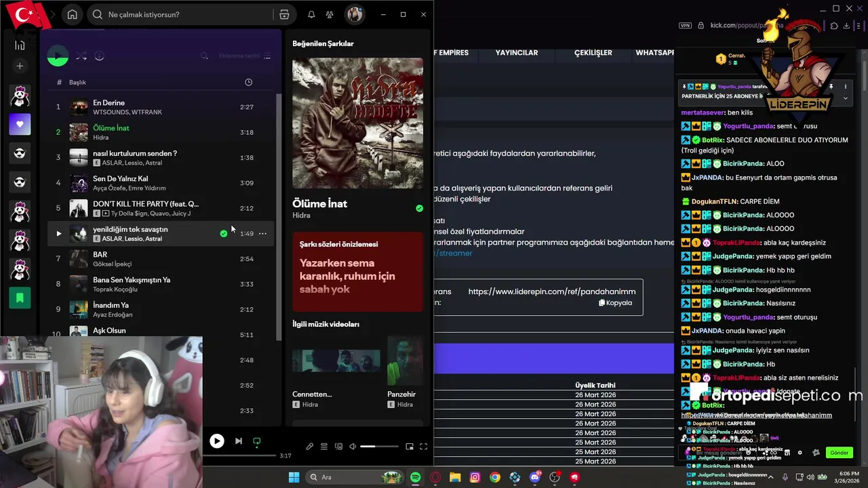Skip to next track
The image size is (868, 488).
[x=238, y=441]
